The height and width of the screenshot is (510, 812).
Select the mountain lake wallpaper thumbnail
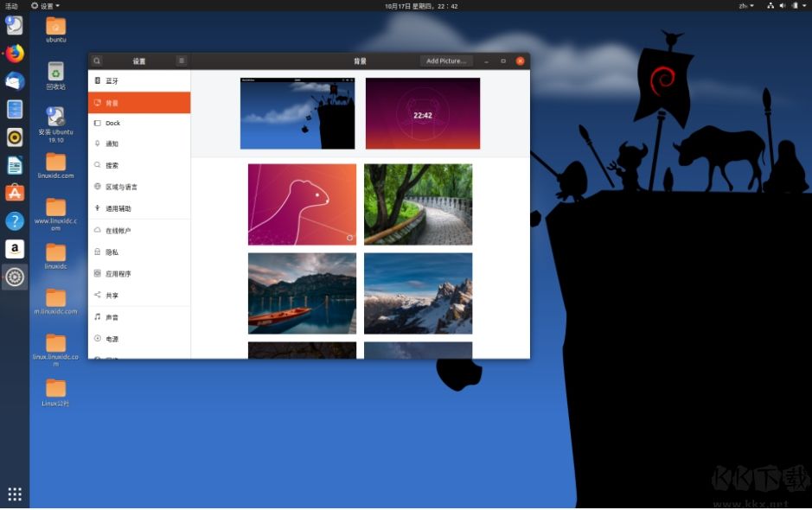click(x=301, y=293)
